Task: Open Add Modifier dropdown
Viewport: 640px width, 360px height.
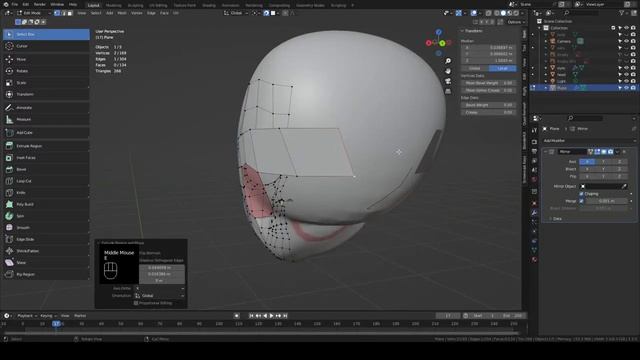Action: click(589, 141)
